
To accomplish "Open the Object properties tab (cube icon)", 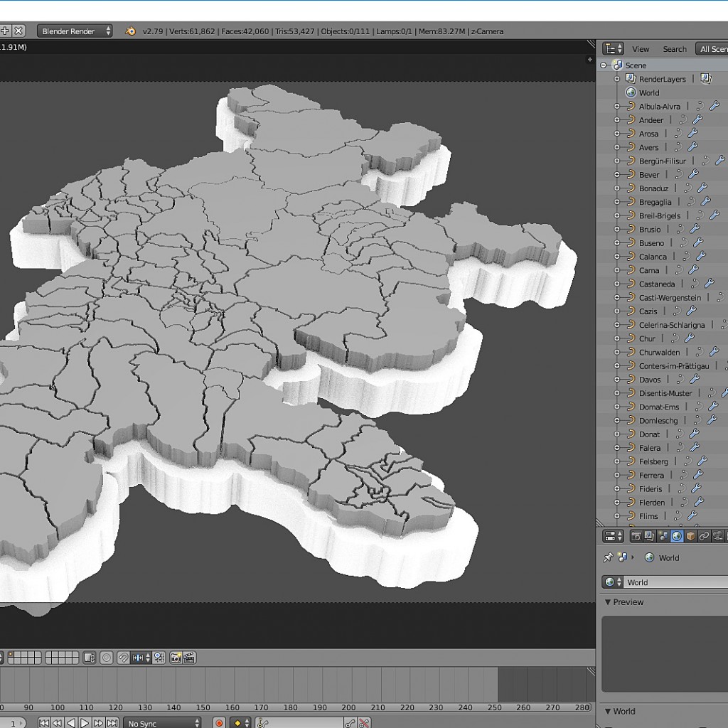I will point(690,536).
